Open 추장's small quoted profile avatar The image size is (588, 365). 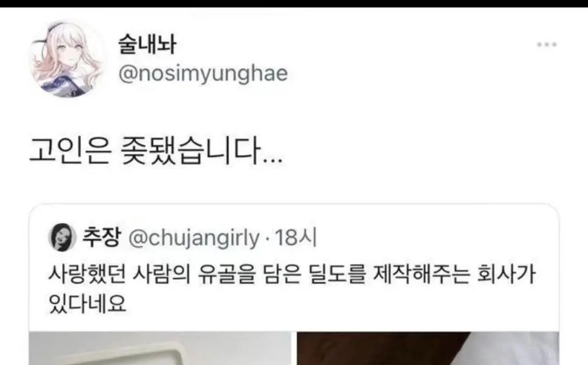point(60,237)
